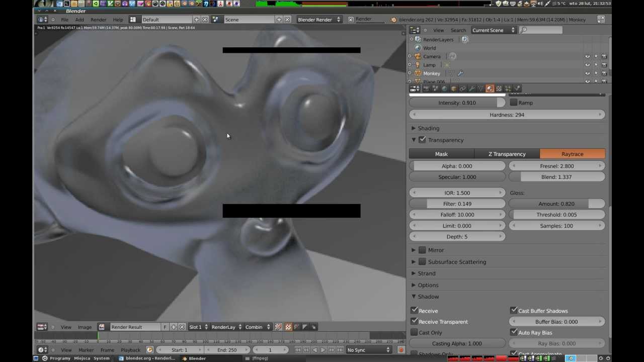Open the Slot 1 dropdown
This screenshot has width=644, height=362.
[198, 327]
